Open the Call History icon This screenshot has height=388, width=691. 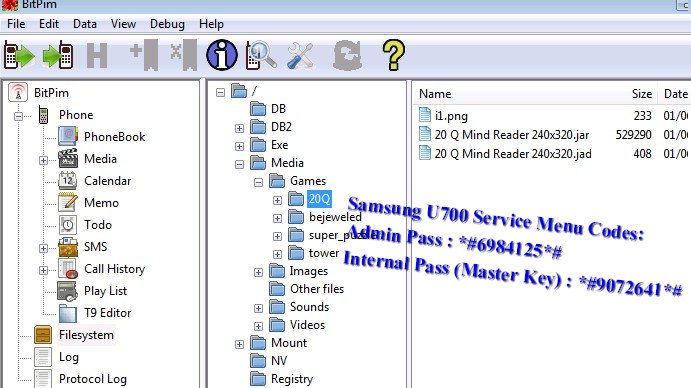[68, 269]
